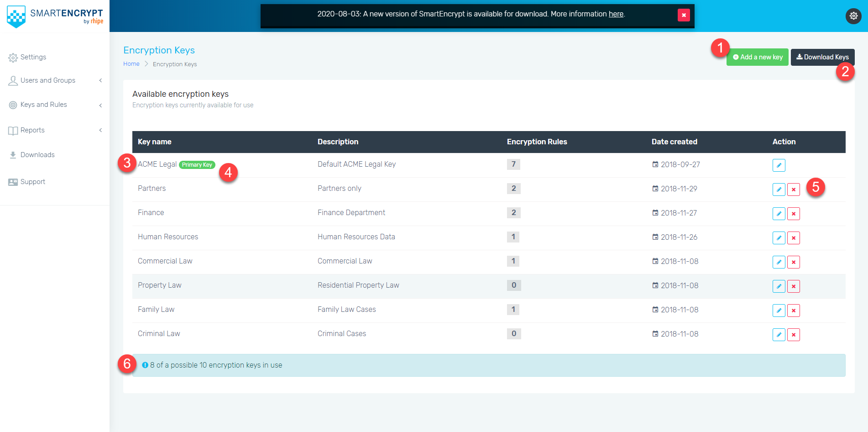Image resolution: width=868 pixels, height=432 pixels.
Task: Edit the Commercial Law key
Action: pyautogui.click(x=779, y=262)
